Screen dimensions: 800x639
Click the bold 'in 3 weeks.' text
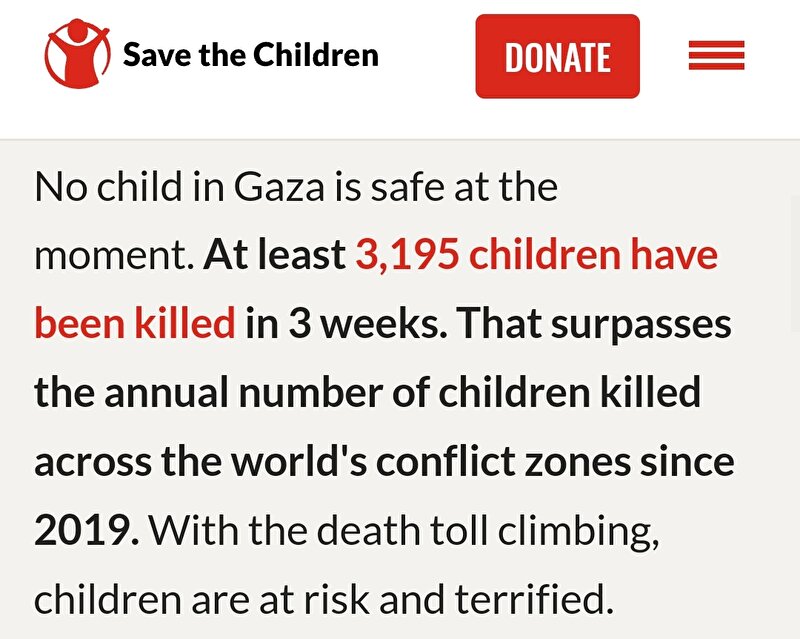346,323
